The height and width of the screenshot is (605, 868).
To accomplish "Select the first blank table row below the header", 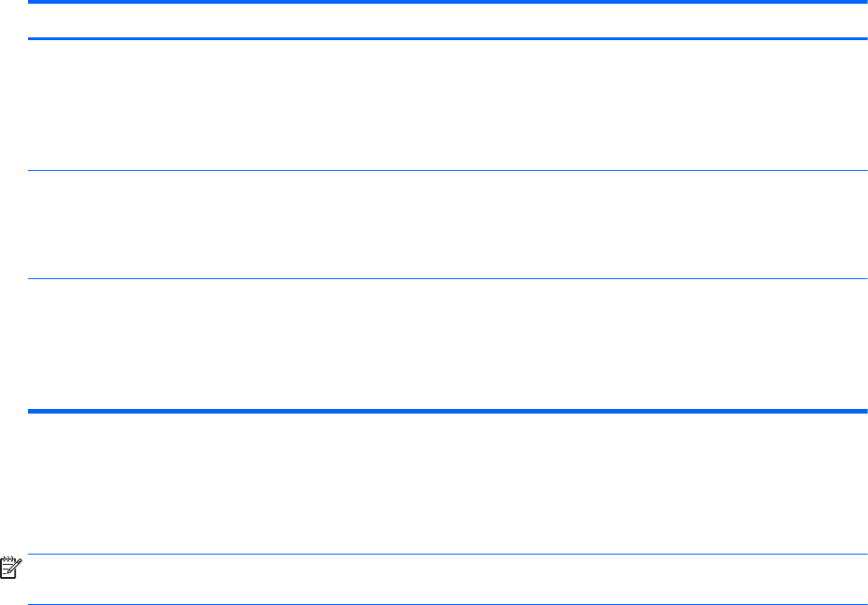I will coord(447,106).
